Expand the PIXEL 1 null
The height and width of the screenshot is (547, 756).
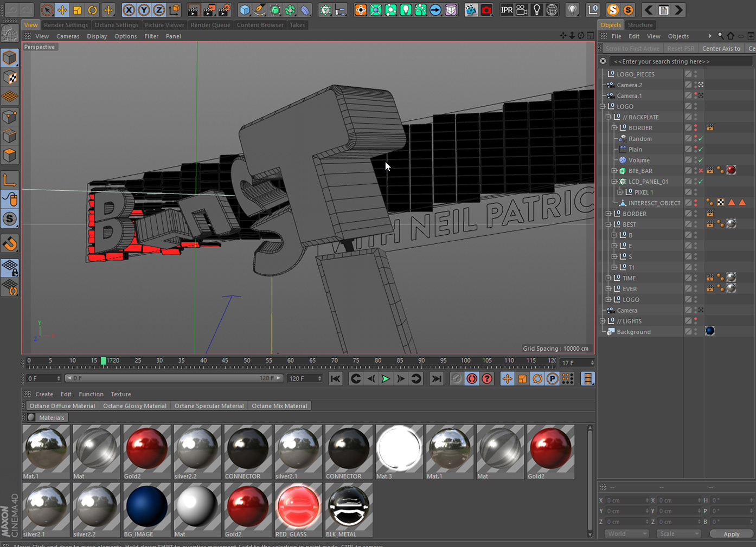(620, 192)
